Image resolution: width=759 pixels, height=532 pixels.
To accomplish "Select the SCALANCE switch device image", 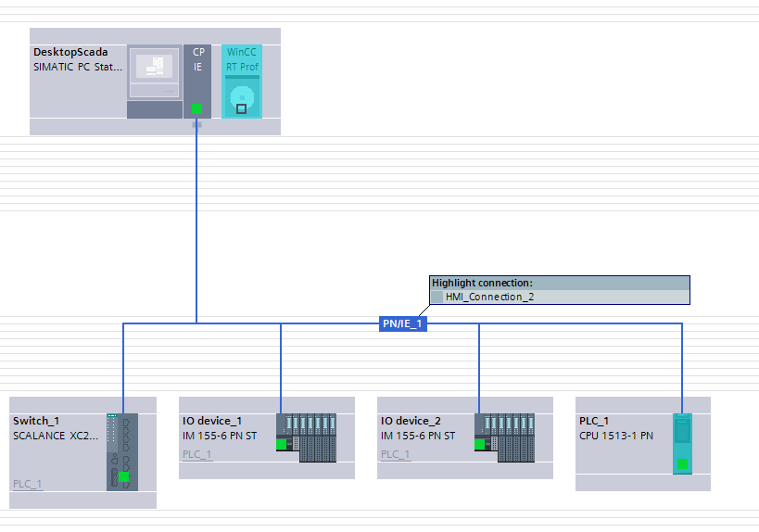I will 122,452.
